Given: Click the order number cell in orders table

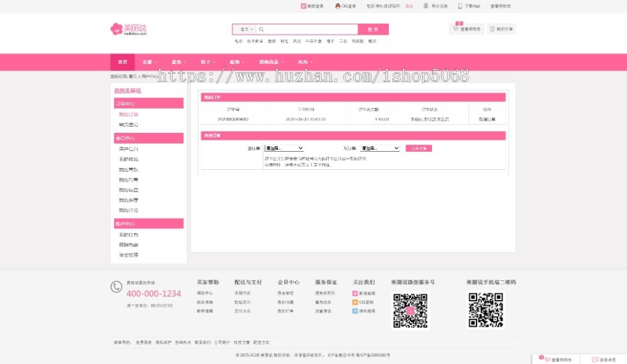Looking at the screenshot, I should pyautogui.click(x=233, y=119).
